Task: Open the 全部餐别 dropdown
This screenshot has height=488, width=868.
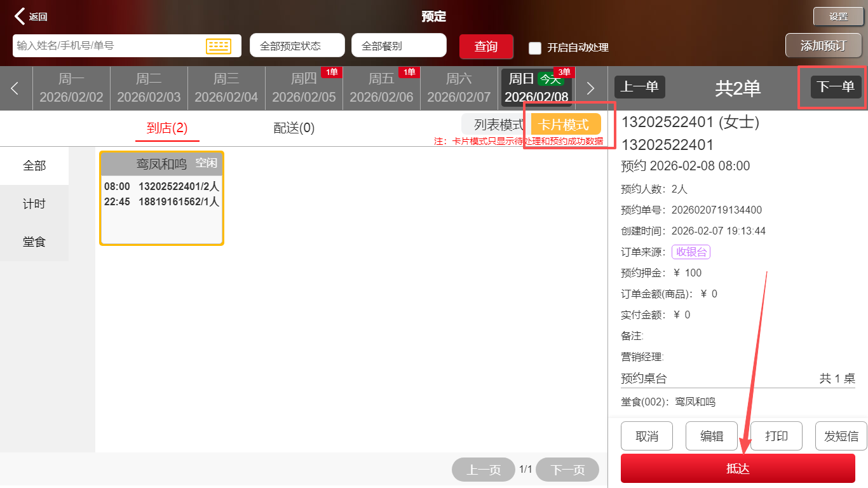Action: pyautogui.click(x=398, y=46)
